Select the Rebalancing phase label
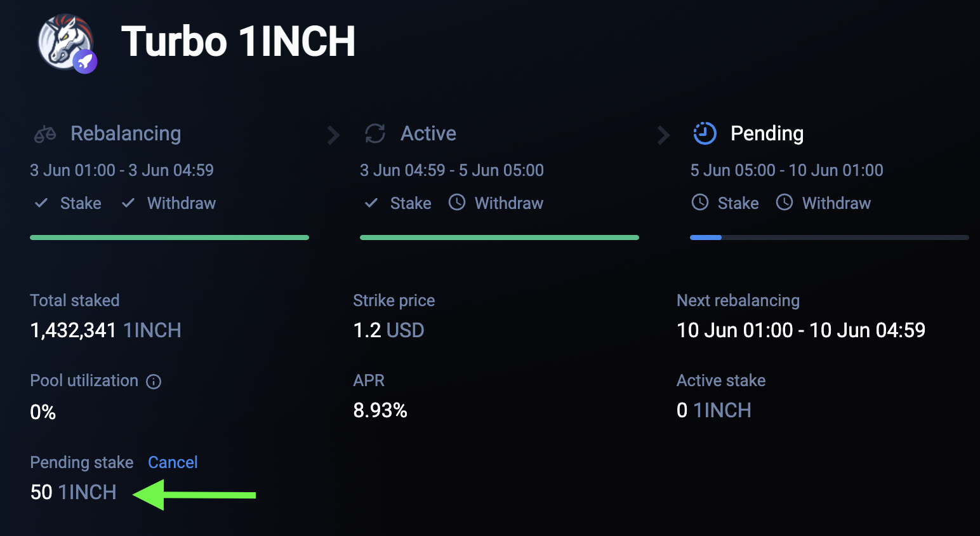 pos(126,133)
